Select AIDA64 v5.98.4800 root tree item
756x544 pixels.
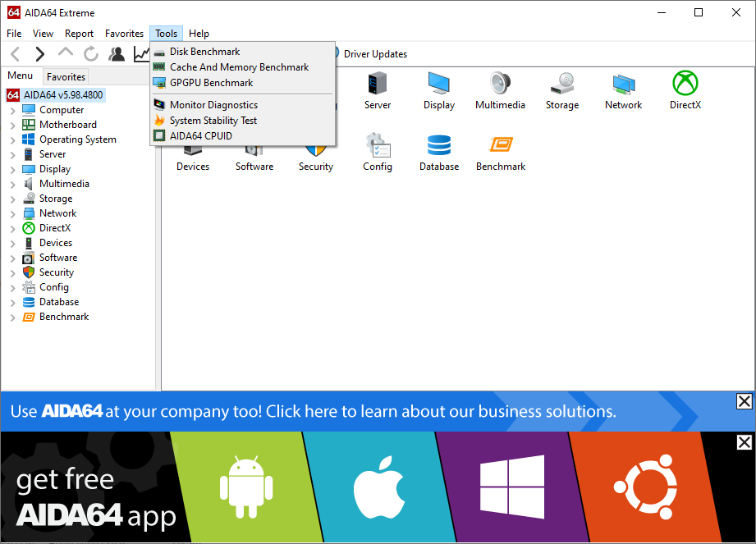[x=55, y=95]
